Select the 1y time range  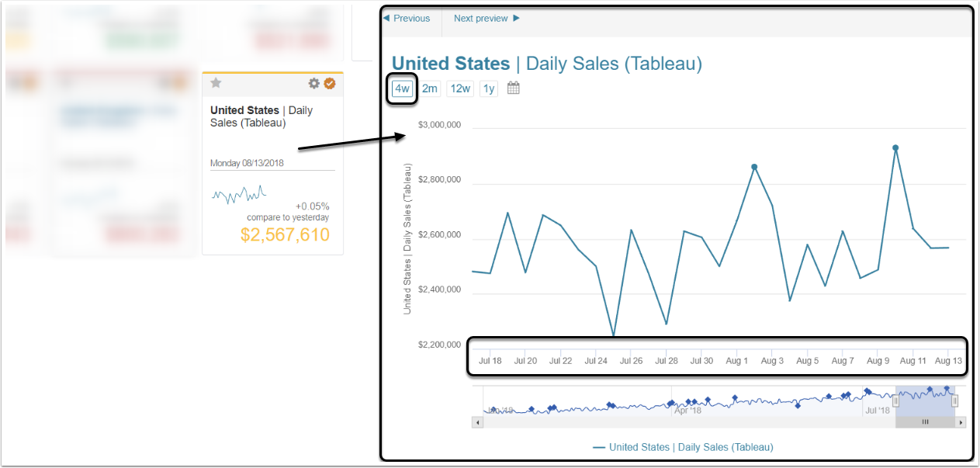(x=489, y=88)
